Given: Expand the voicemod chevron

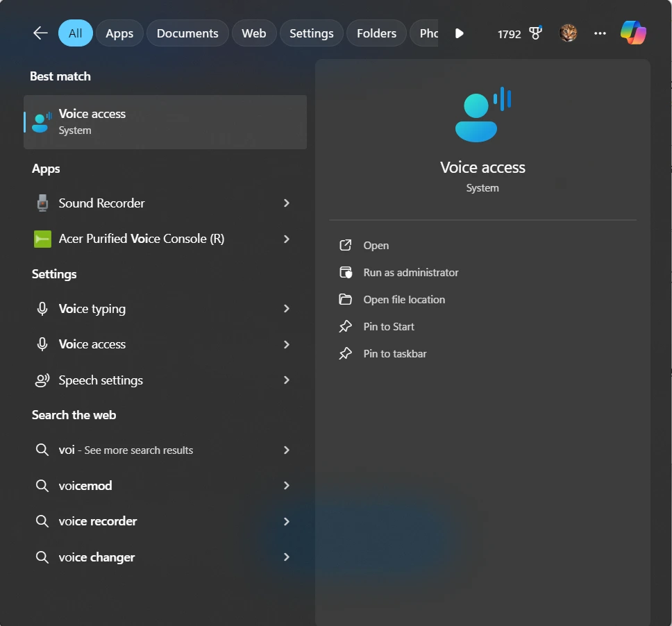Looking at the screenshot, I should coord(287,485).
